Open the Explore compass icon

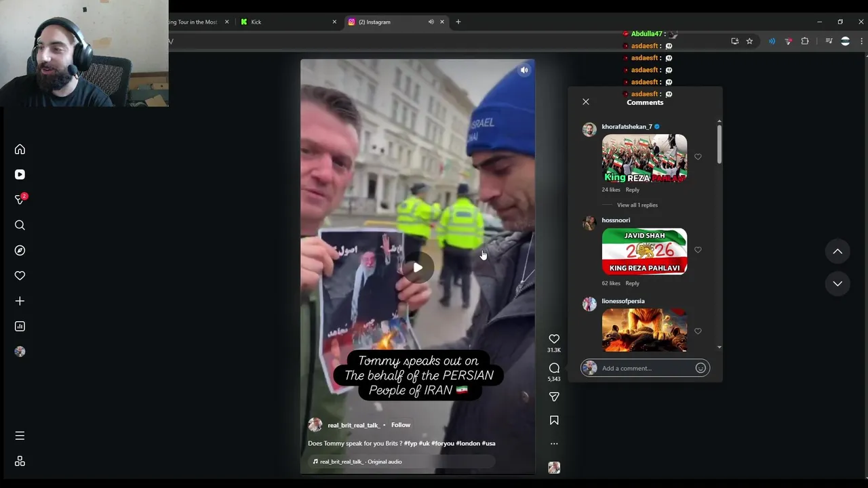pos(20,250)
